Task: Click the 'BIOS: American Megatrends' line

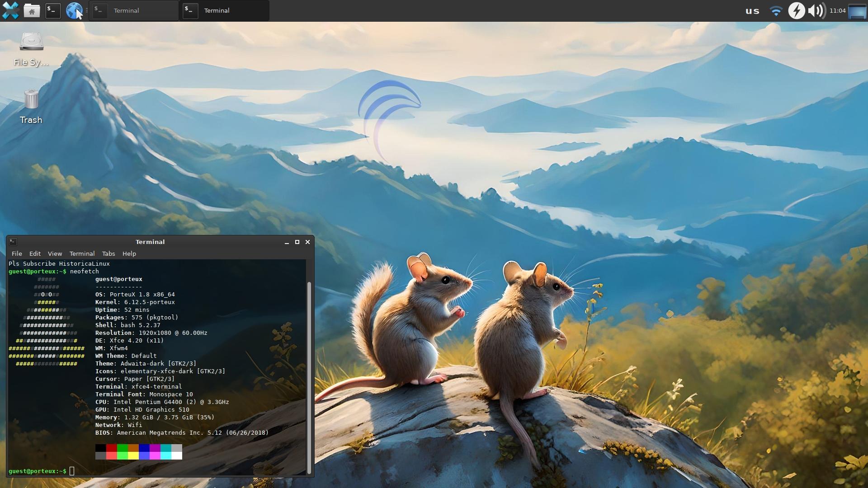Action: [x=182, y=433]
